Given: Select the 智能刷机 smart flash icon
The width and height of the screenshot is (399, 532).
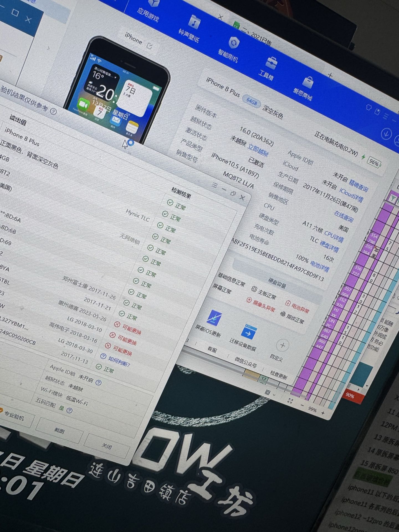Looking at the screenshot, I should pyautogui.click(x=233, y=43).
